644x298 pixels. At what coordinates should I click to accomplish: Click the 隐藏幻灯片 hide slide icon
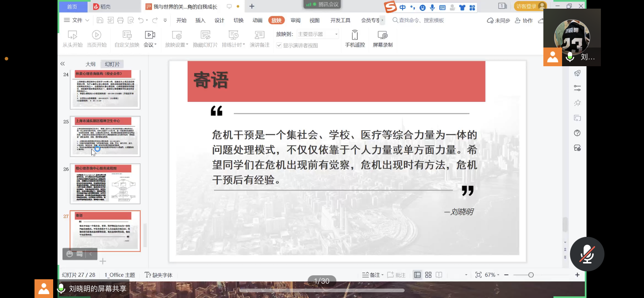pyautogui.click(x=205, y=35)
